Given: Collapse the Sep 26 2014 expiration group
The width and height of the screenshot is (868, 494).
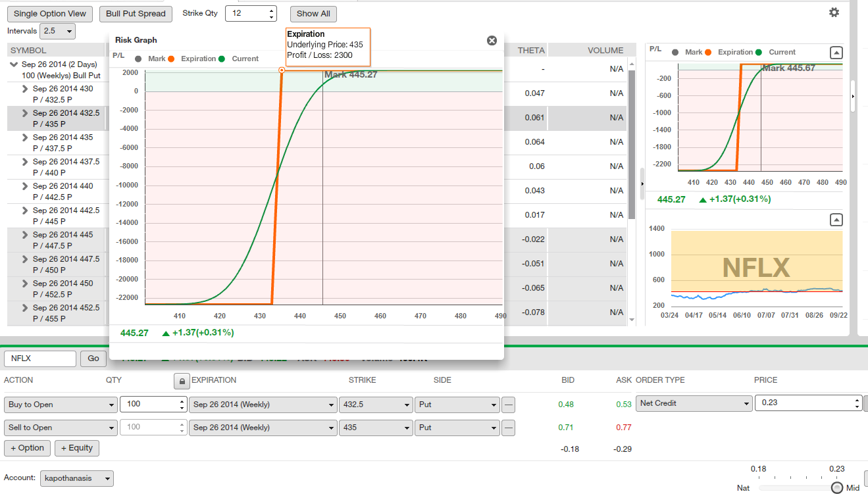Looking at the screenshot, I should (13, 64).
